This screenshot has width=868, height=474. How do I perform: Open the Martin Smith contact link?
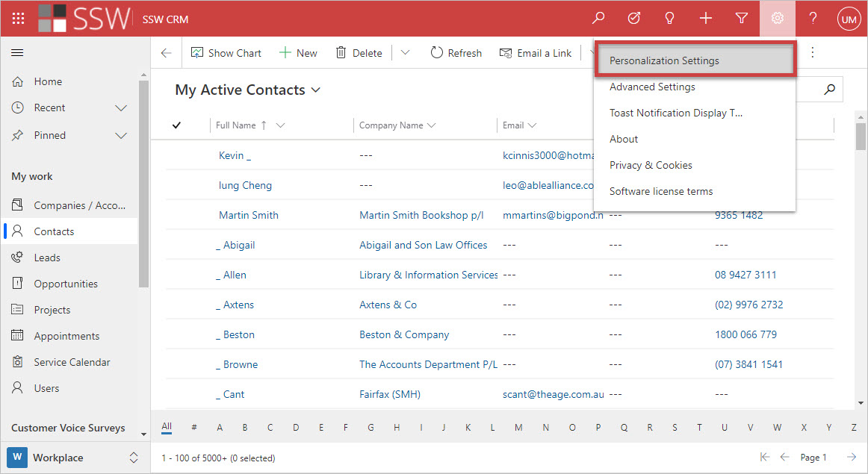tap(249, 215)
